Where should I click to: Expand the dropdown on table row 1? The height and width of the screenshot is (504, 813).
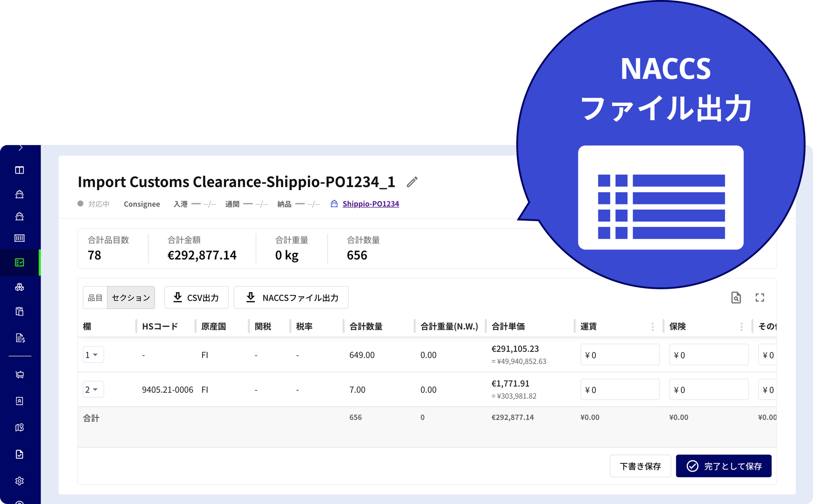[93, 354]
